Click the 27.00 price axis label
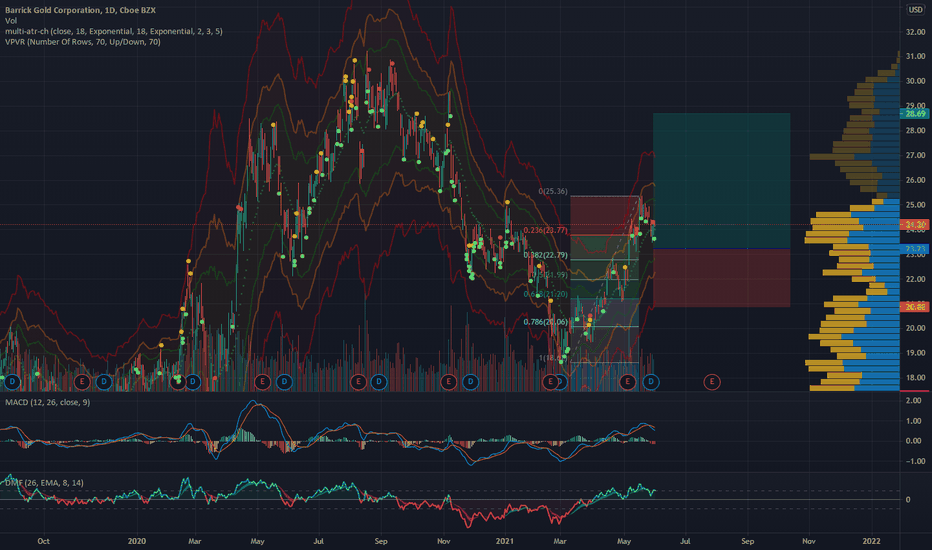The height and width of the screenshot is (550, 932). pyautogui.click(x=915, y=155)
